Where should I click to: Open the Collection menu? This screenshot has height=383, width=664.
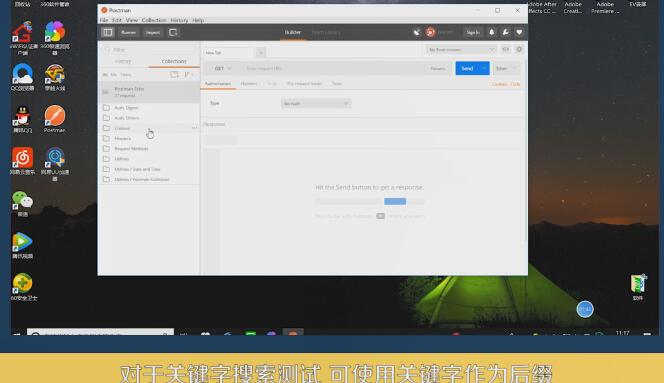[x=154, y=20]
